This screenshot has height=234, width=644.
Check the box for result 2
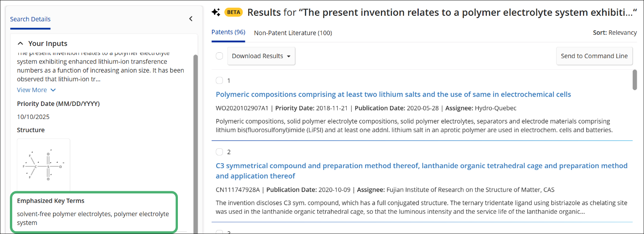(219, 151)
